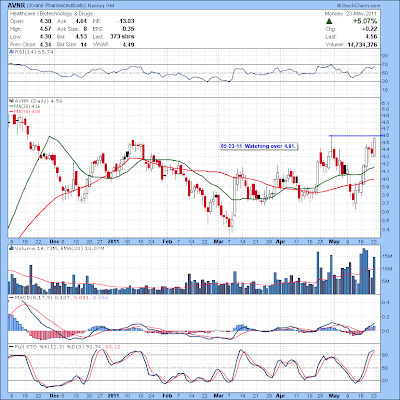Click the P/E value -13.03

pos(126,21)
